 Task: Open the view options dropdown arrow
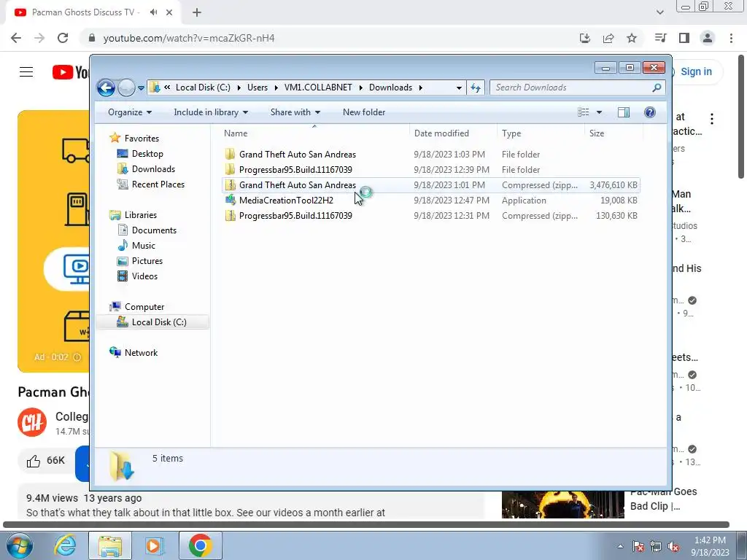point(600,112)
